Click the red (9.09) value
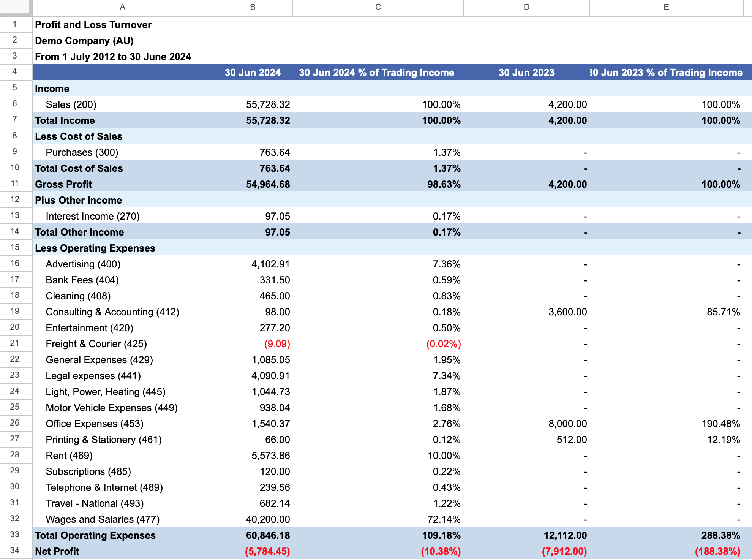 coord(277,344)
